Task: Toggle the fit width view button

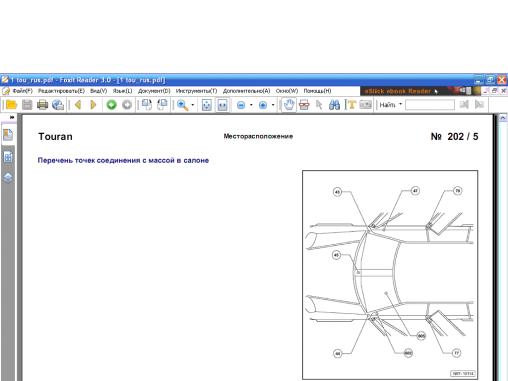Action: point(222,105)
